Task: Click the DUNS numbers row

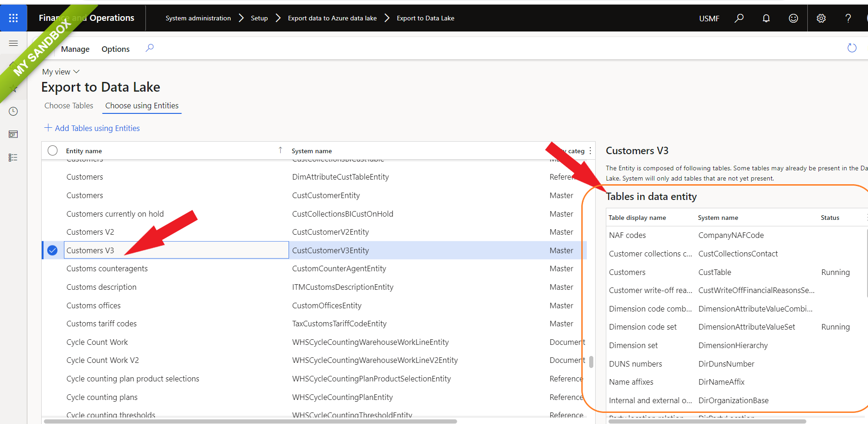Action: click(x=736, y=364)
